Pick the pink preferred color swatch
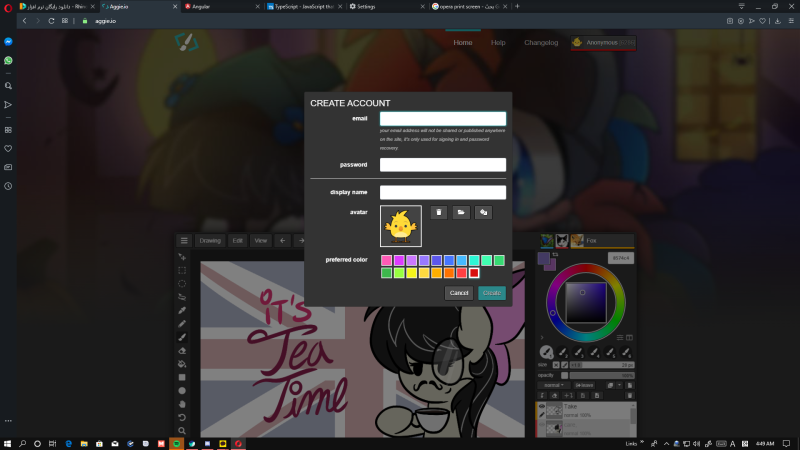800x450 pixels. click(386, 260)
